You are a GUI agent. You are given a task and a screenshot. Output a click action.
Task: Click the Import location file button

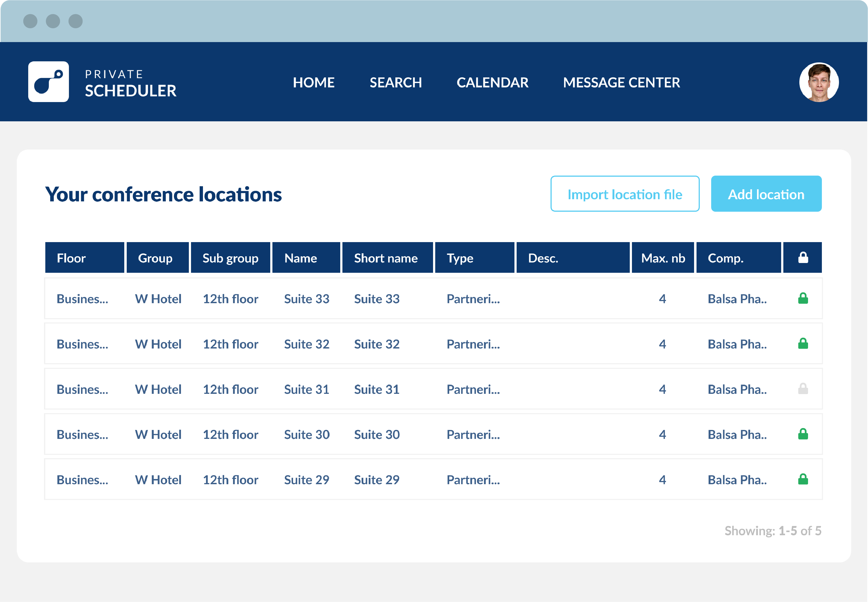coord(625,194)
